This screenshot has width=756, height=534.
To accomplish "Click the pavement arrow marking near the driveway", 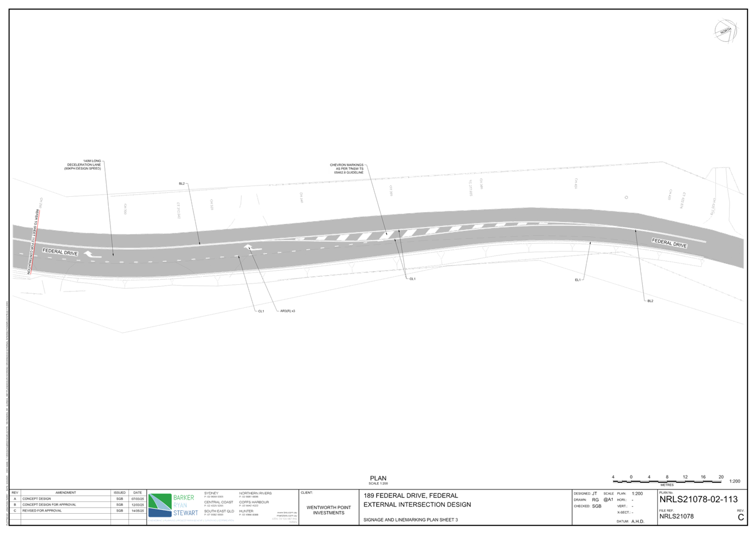I will (x=249, y=247).
